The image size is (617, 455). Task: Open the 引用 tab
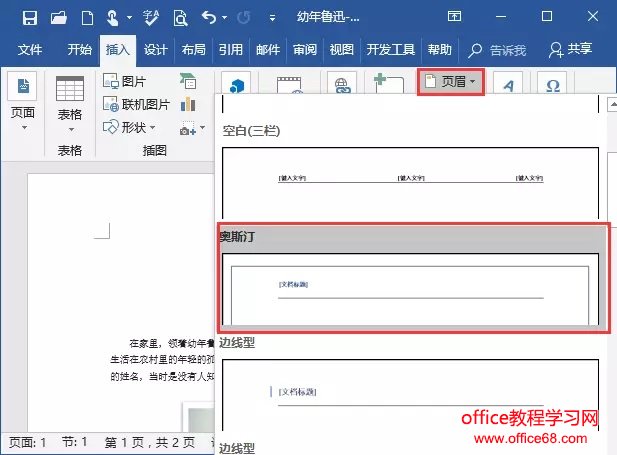tap(231, 50)
